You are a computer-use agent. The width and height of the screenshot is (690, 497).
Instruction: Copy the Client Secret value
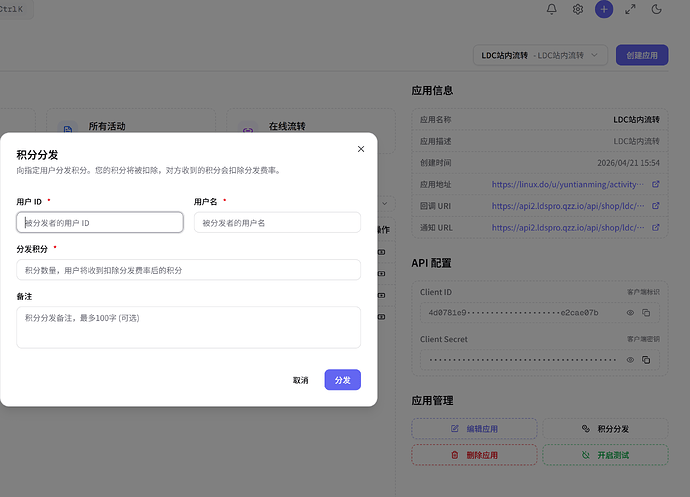click(646, 360)
